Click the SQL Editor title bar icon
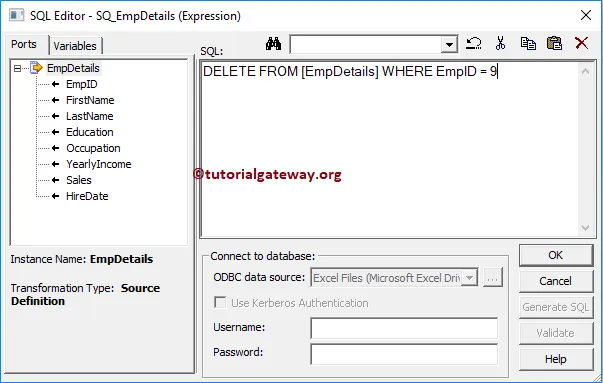Viewport: 603px width, 383px height. 17,15
